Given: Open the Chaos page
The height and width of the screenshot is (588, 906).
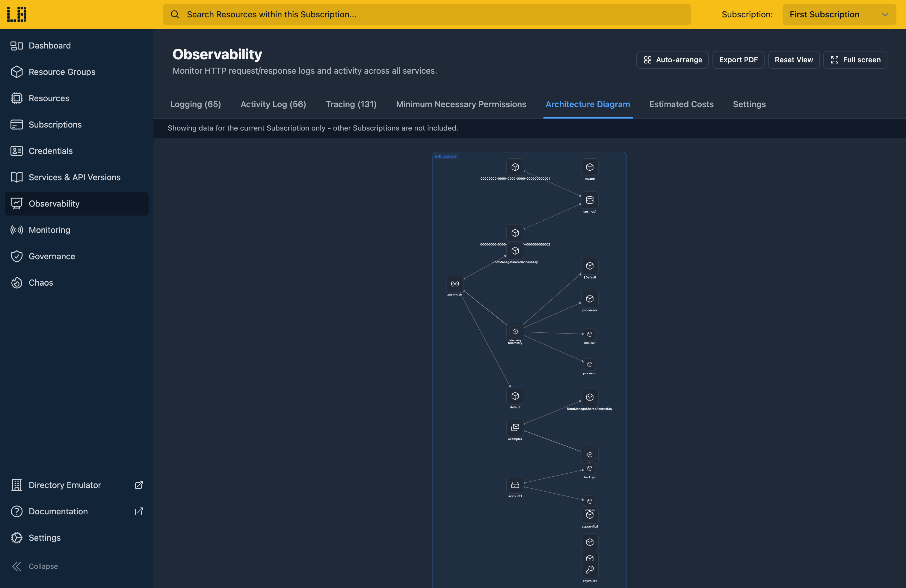Looking at the screenshot, I should pos(76,283).
